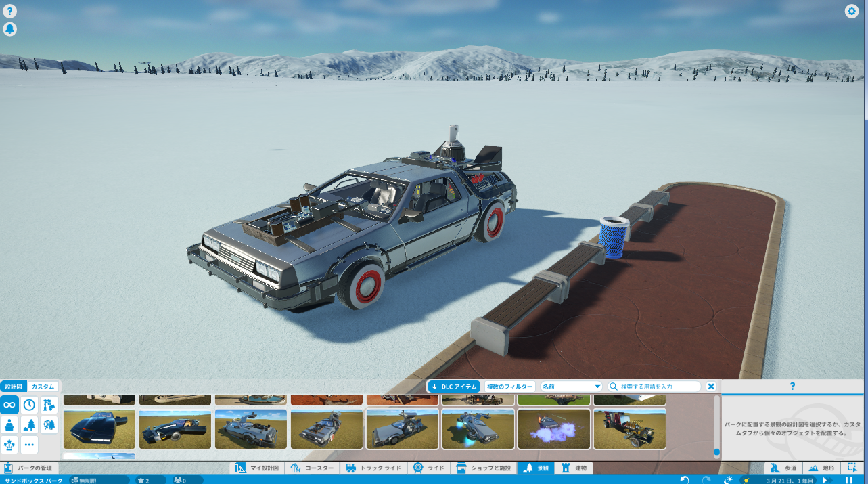Image resolution: width=868 pixels, height=484 pixels.
Task: Switch to the カスタム tab
Action: [x=43, y=387]
